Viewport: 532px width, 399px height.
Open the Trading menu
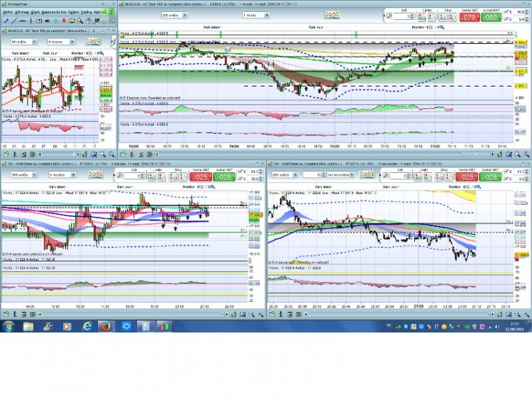86,12
